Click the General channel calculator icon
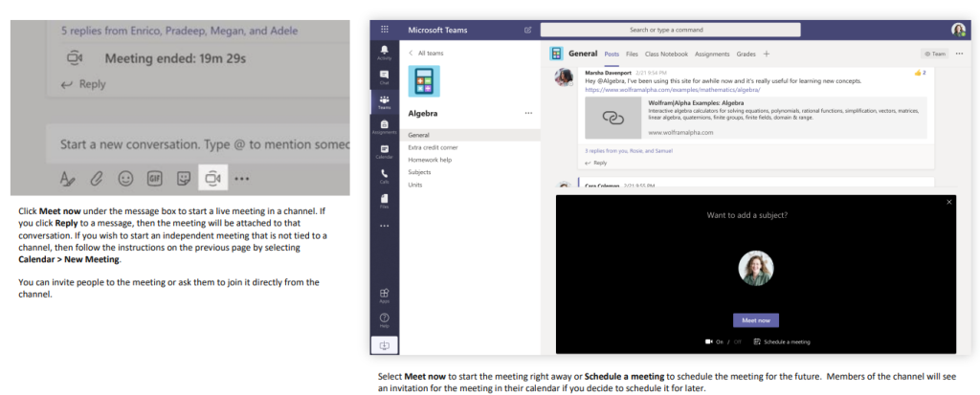Viewport: 980px width, 395px height. point(556,54)
